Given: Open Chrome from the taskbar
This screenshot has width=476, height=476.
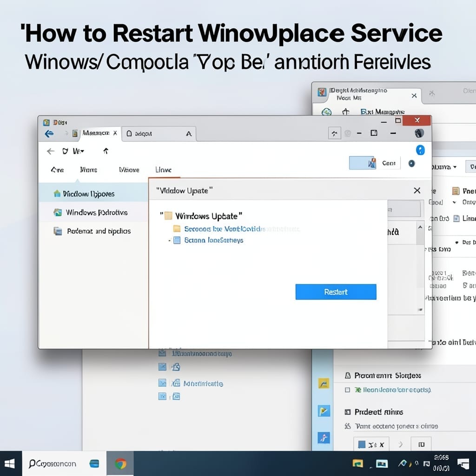Looking at the screenshot, I should point(120,463).
